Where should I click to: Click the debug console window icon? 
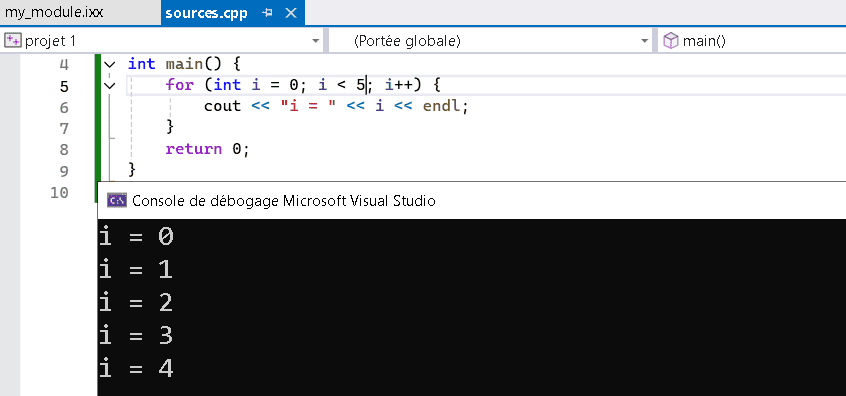click(x=117, y=201)
